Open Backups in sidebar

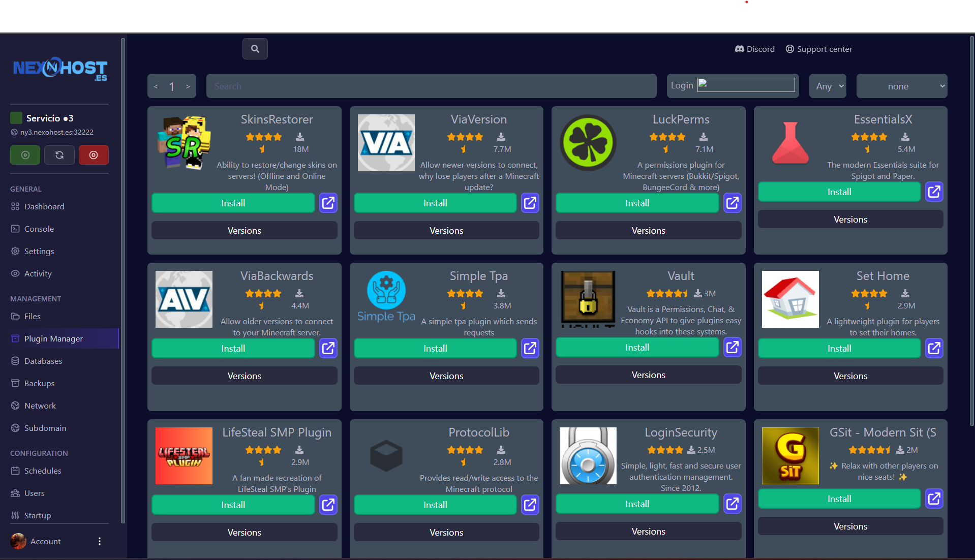click(x=60, y=383)
